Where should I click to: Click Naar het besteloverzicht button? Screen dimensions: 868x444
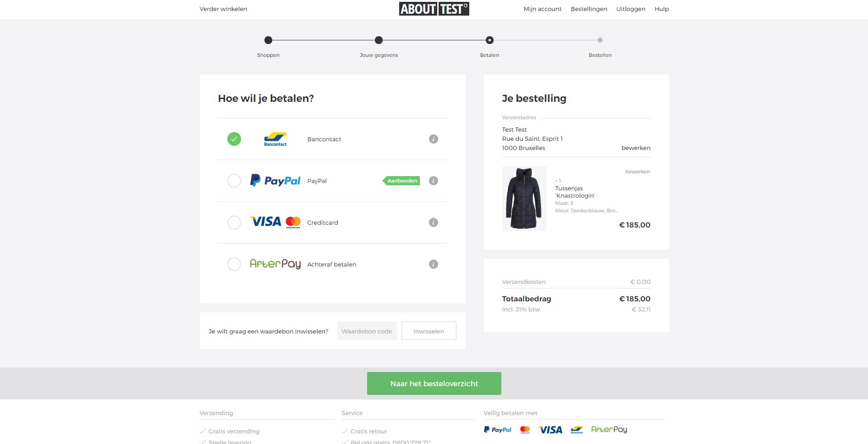coord(434,383)
